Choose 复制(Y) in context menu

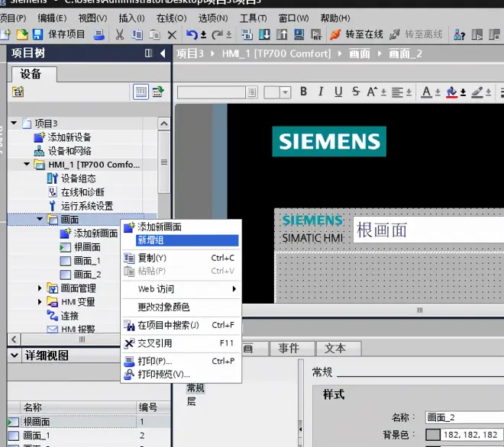click(x=181, y=258)
